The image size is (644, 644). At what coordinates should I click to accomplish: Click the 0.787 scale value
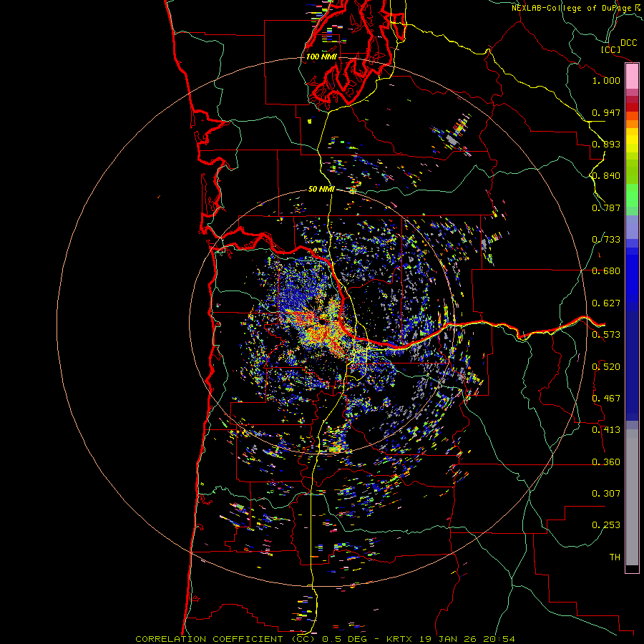tap(606, 208)
